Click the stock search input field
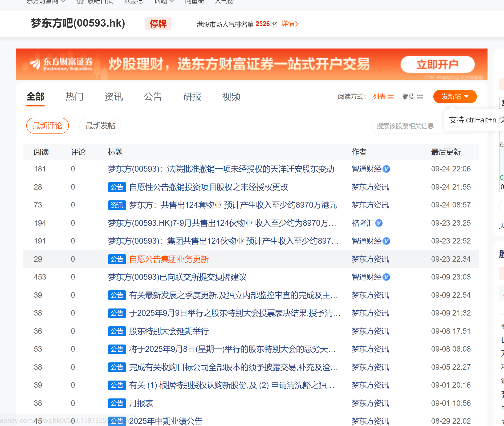 click(406, 126)
